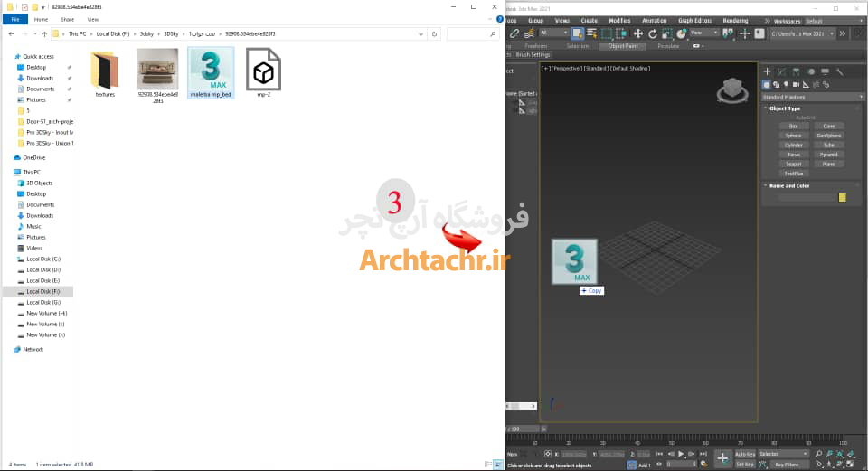The width and height of the screenshot is (868, 471).
Task: Click the Select Object tool in 3ds Max
Action: point(577,33)
